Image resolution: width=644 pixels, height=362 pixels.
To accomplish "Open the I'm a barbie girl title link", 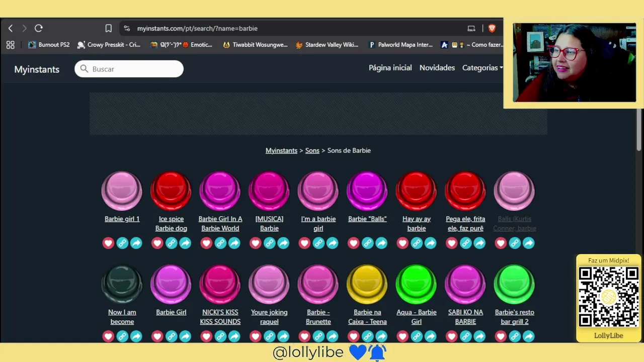I will coord(318,224).
